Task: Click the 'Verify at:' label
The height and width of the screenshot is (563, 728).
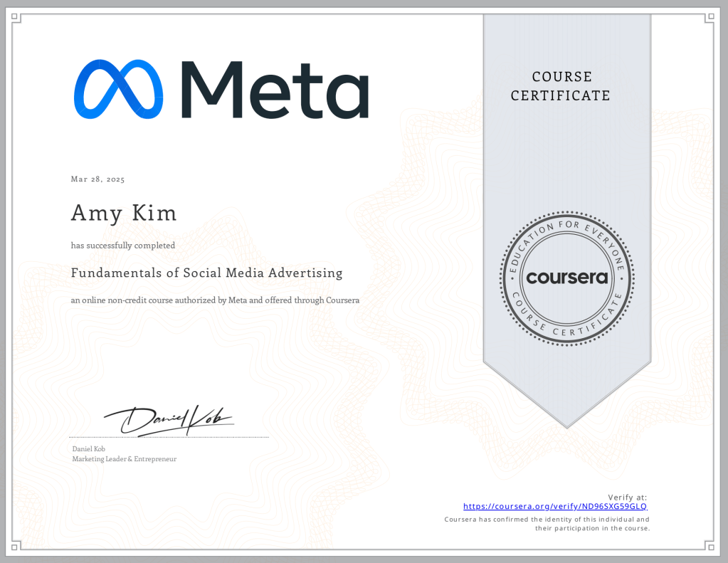Action: (627, 497)
